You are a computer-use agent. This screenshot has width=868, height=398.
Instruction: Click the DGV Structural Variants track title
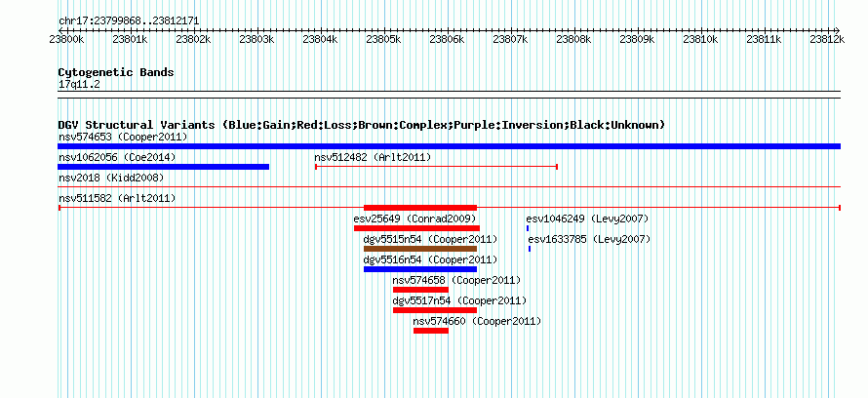(x=362, y=125)
